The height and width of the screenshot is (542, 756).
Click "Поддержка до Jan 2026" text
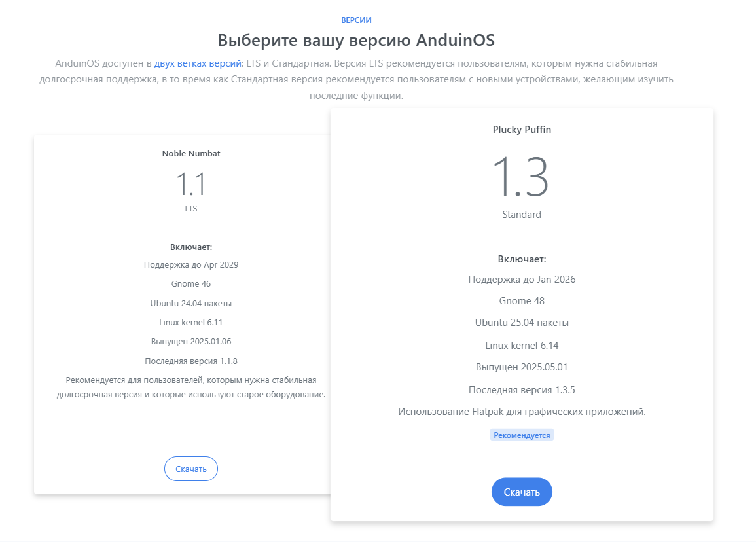click(522, 280)
